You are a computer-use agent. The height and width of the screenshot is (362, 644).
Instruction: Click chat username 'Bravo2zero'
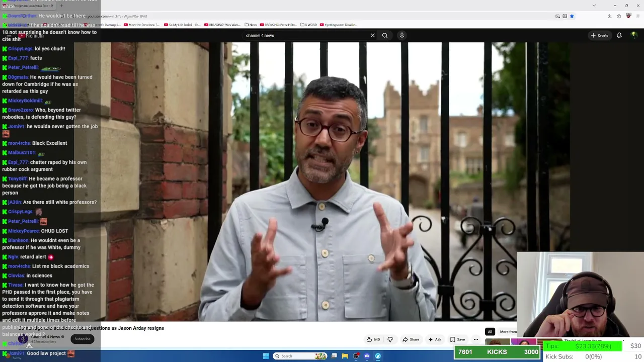[x=21, y=110]
